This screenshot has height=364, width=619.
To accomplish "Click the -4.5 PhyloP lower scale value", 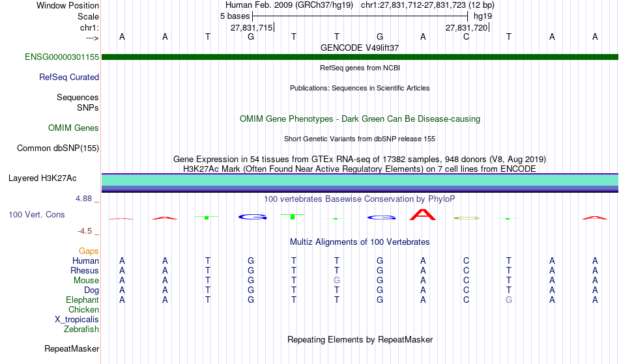I will [x=85, y=231].
